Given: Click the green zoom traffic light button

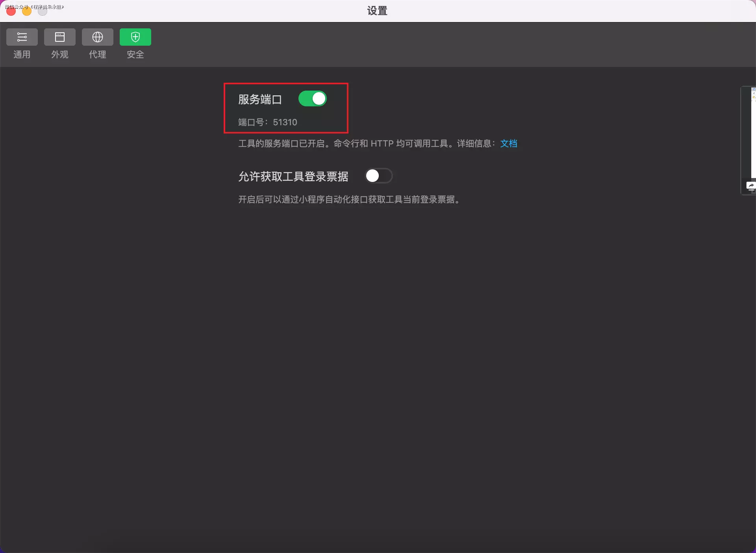Looking at the screenshot, I should pos(42,11).
